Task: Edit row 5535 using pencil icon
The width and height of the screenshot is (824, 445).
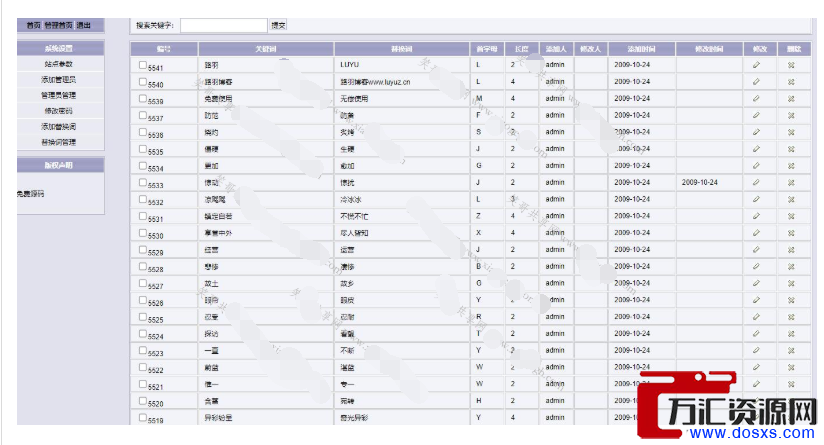Action: [x=756, y=149]
